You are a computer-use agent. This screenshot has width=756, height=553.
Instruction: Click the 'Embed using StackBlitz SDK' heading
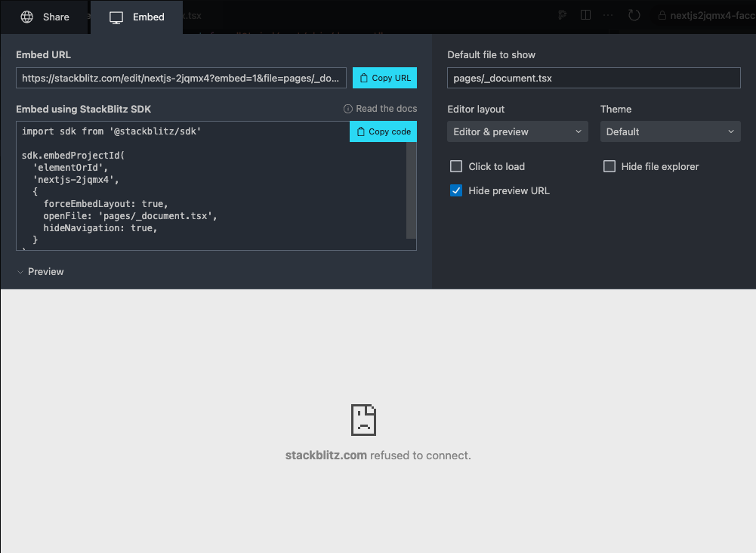tap(83, 109)
